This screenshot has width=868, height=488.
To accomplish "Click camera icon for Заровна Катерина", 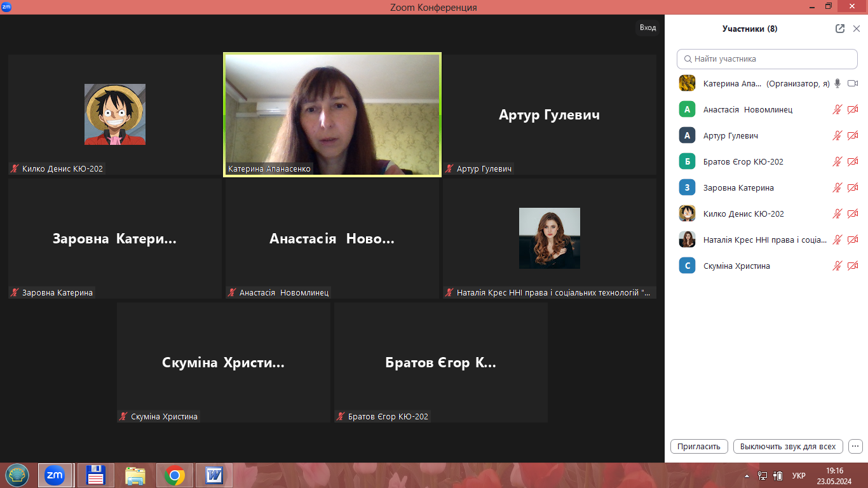I will click(853, 187).
